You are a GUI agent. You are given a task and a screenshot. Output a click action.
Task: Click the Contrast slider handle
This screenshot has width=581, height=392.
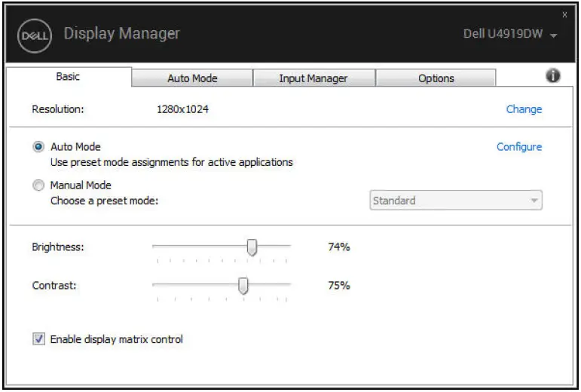[x=243, y=286]
